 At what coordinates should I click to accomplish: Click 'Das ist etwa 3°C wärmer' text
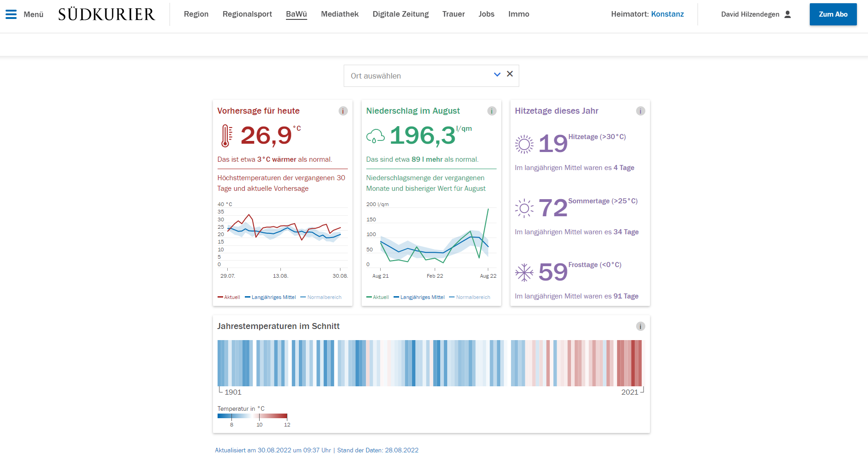pyautogui.click(x=275, y=159)
